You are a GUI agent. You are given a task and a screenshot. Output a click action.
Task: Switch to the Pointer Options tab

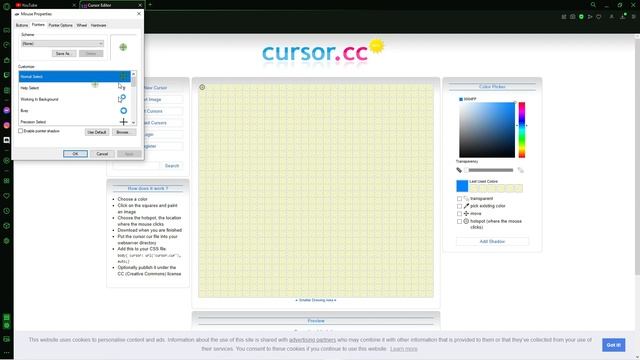(60, 25)
